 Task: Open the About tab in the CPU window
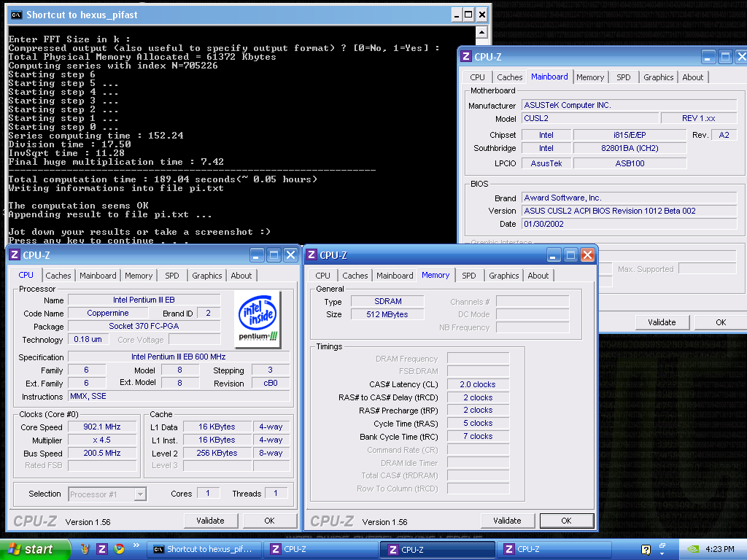[241, 276]
